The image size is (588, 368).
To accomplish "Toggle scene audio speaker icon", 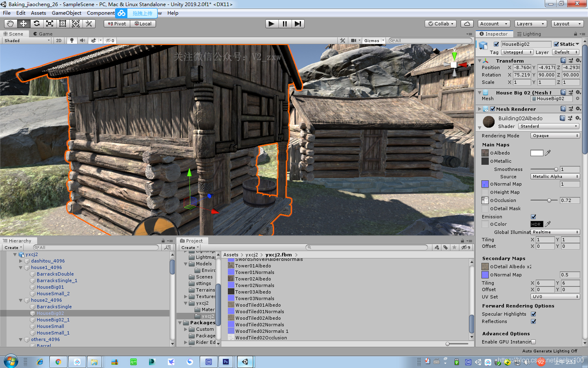I will click(x=82, y=40).
